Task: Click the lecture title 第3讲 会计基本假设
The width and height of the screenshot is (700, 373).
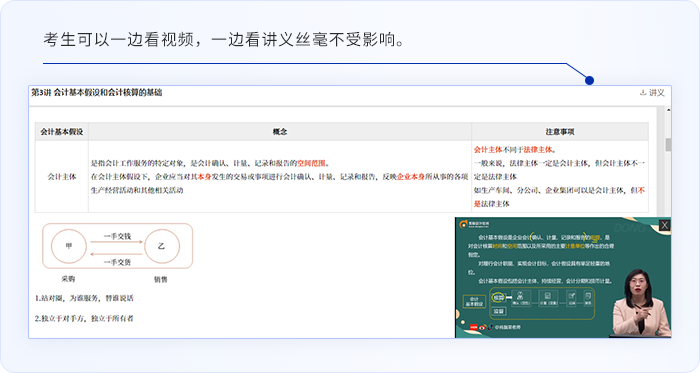Action: coord(96,92)
